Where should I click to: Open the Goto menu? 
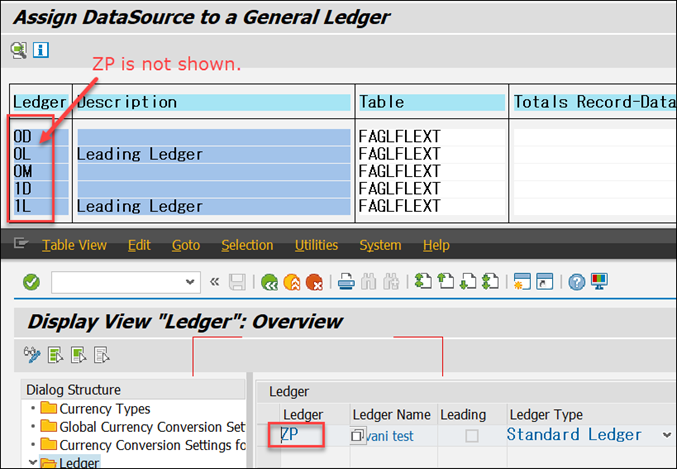click(x=186, y=245)
